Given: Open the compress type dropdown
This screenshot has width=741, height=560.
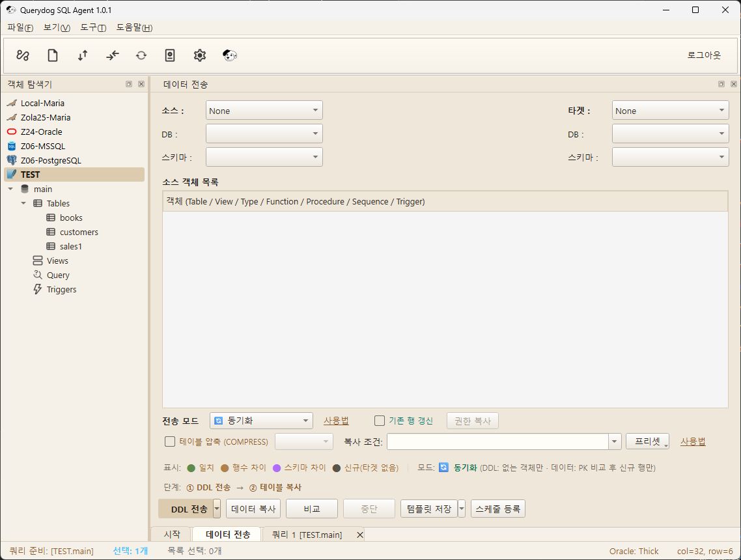Looking at the screenshot, I should 304,442.
